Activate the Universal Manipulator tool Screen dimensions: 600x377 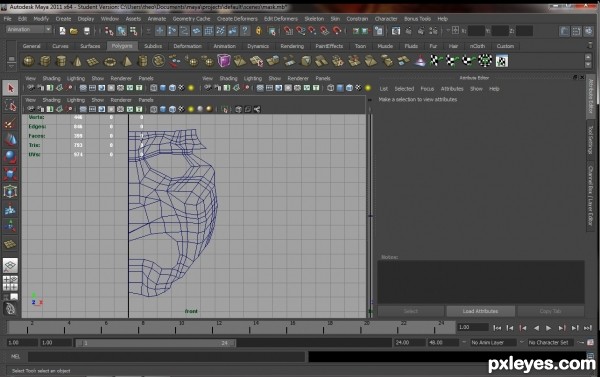10,191
